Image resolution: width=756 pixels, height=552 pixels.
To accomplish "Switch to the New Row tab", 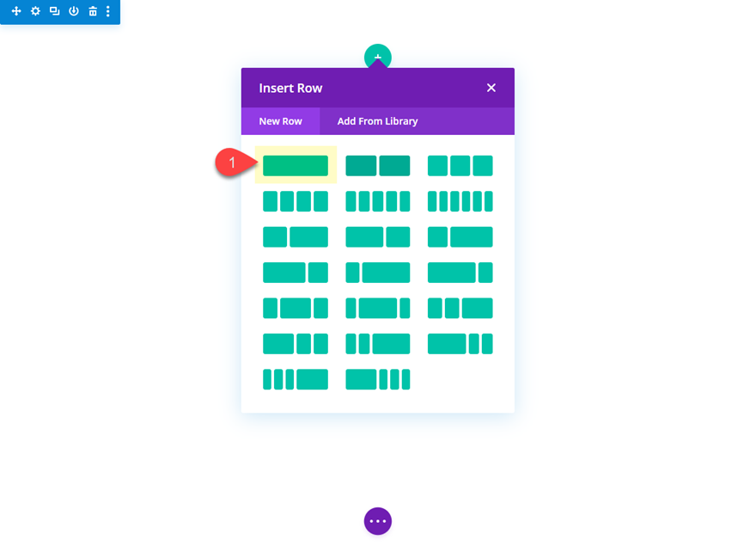I will click(281, 121).
